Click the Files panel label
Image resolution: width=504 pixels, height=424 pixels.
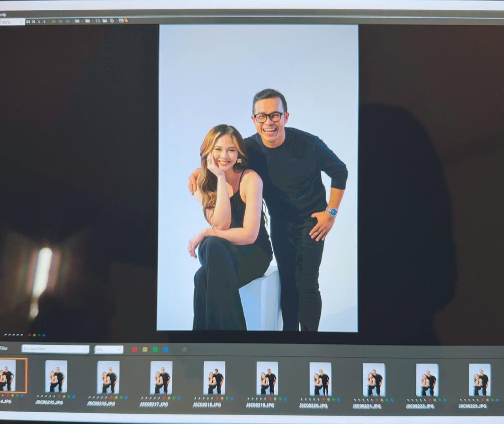3,348
